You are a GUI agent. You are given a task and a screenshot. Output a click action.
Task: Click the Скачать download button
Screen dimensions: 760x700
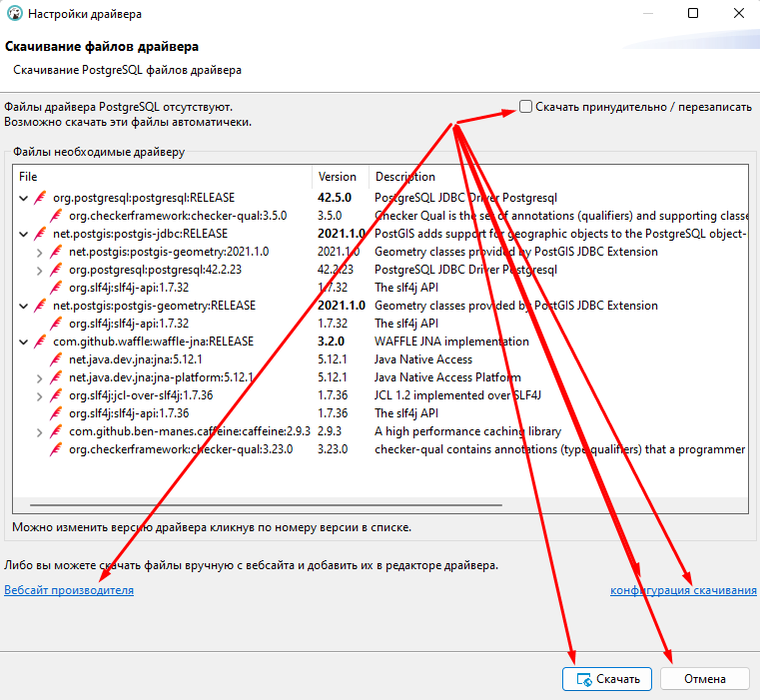tap(607, 679)
